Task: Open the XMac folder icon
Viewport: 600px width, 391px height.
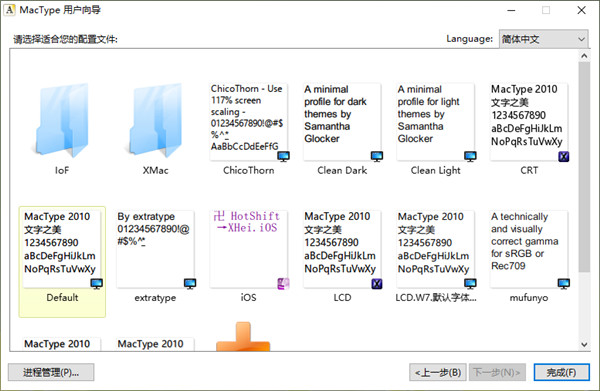Action: coord(155,121)
